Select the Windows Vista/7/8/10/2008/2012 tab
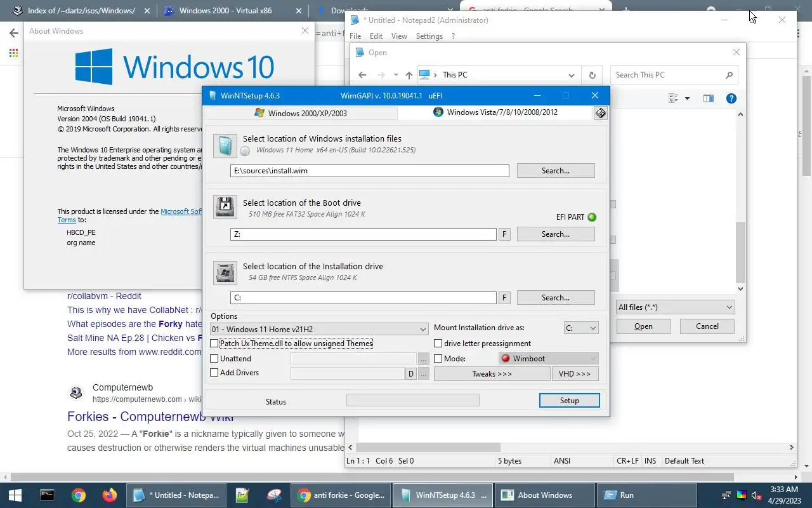 click(x=495, y=112)
